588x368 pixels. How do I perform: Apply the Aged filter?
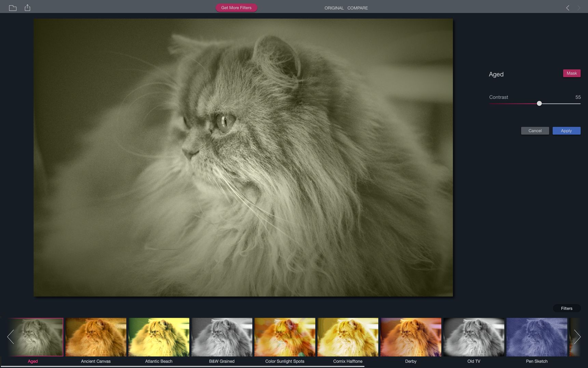tap(566, 131)
